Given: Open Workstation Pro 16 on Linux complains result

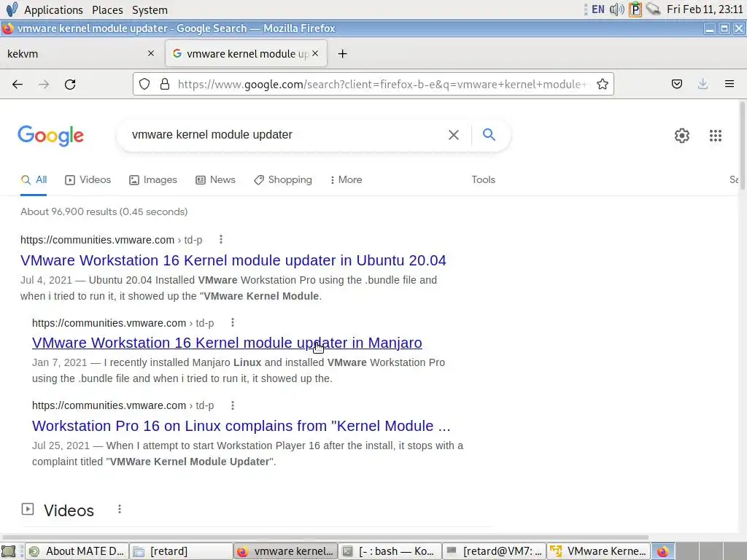Looking at the screenshot, I should point(241,426).
